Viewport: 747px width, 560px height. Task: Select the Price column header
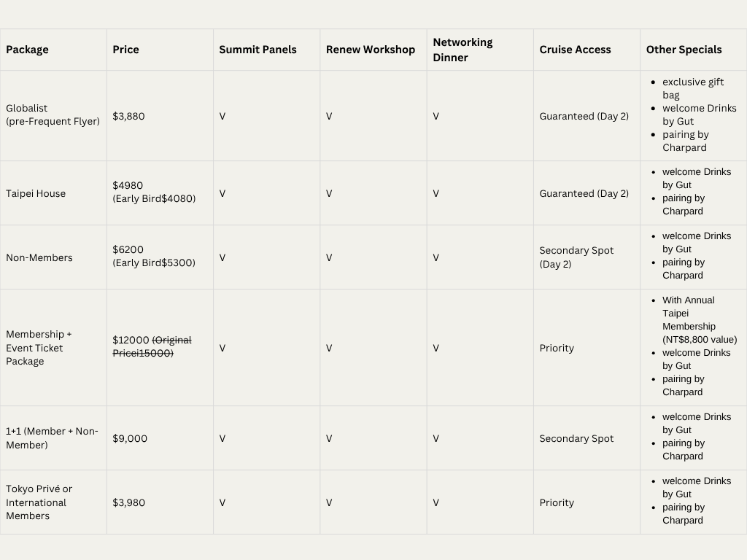[x=125, y=50]
